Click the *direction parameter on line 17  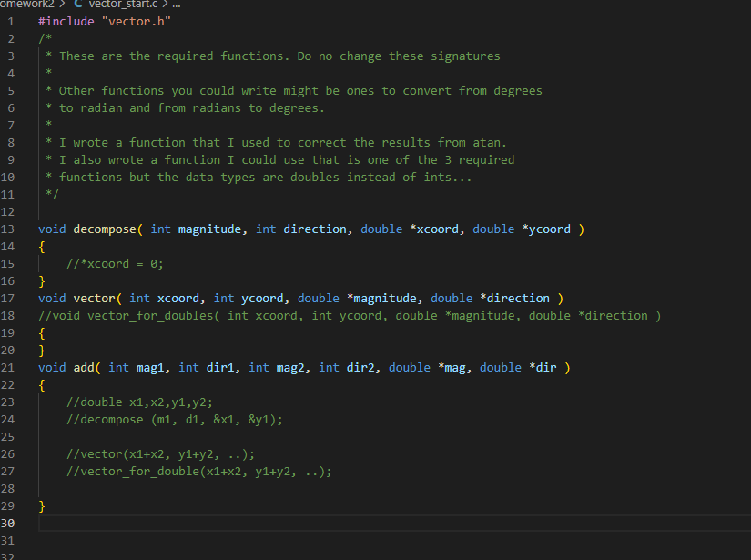pos(514,299)
